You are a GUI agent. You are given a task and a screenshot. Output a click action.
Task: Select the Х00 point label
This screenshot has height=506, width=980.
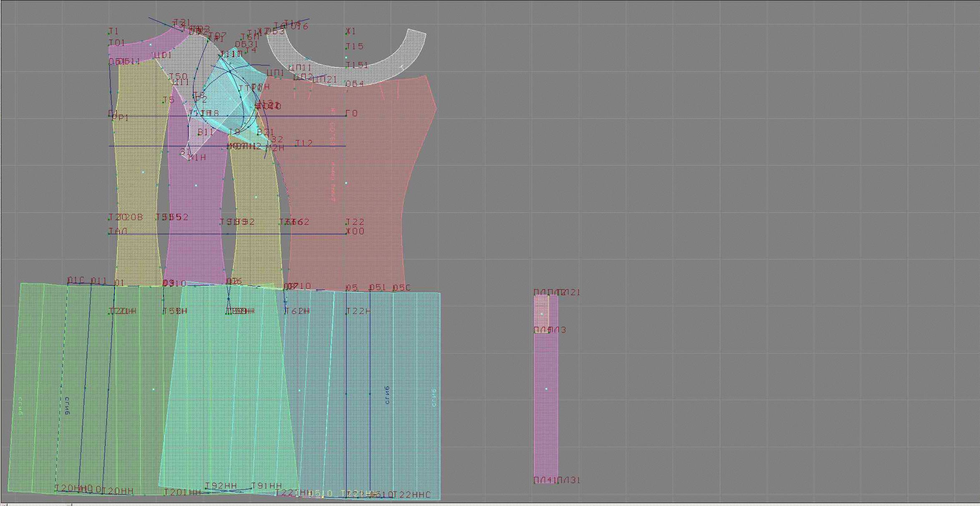355,231
